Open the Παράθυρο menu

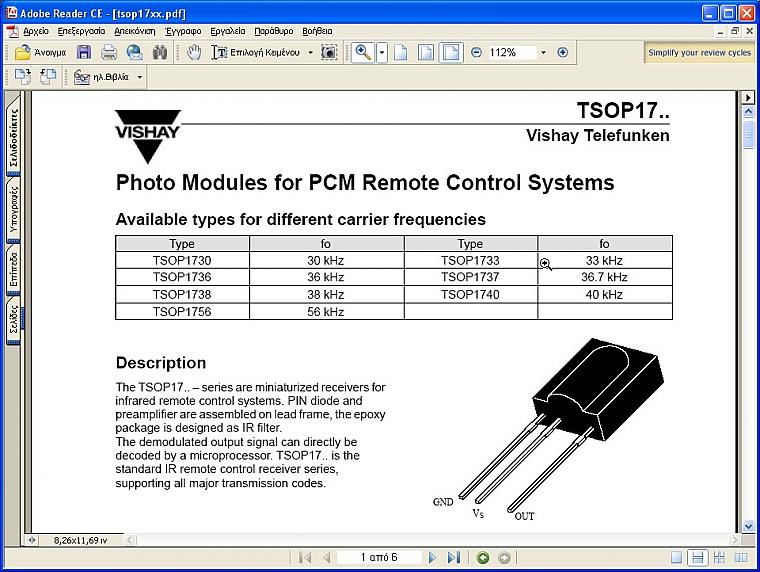point(274,31)
